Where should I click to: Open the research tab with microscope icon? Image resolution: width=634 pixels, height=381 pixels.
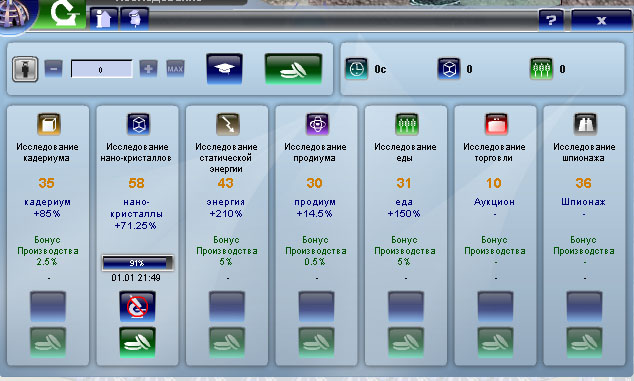[x=62, y=14]
